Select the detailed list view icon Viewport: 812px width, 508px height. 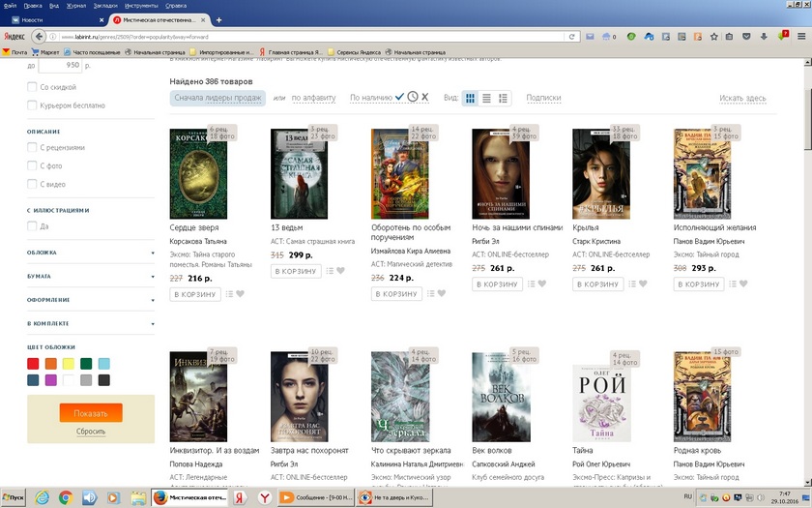503,98
